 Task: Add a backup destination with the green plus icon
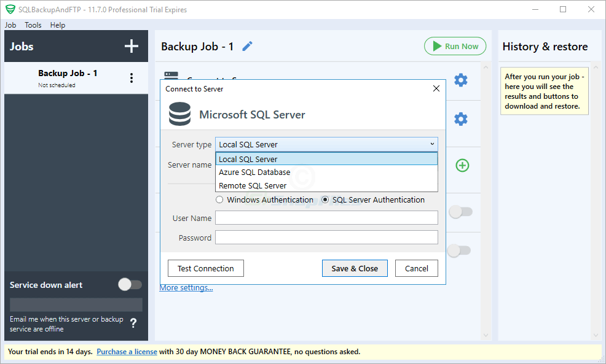coord(462,165)
